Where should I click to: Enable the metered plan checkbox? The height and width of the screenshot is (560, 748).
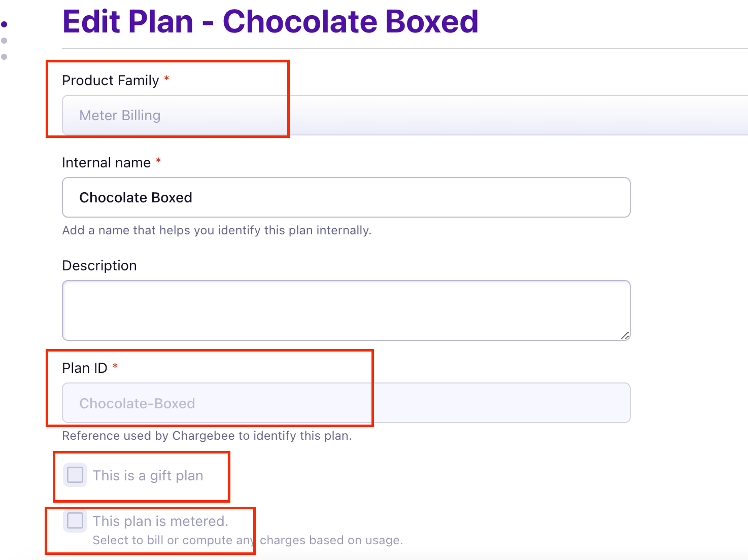75,520
